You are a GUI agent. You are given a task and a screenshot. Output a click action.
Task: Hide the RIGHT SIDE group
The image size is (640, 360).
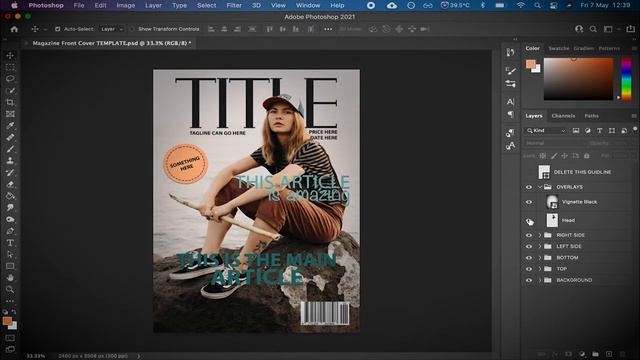coord(529,235)
